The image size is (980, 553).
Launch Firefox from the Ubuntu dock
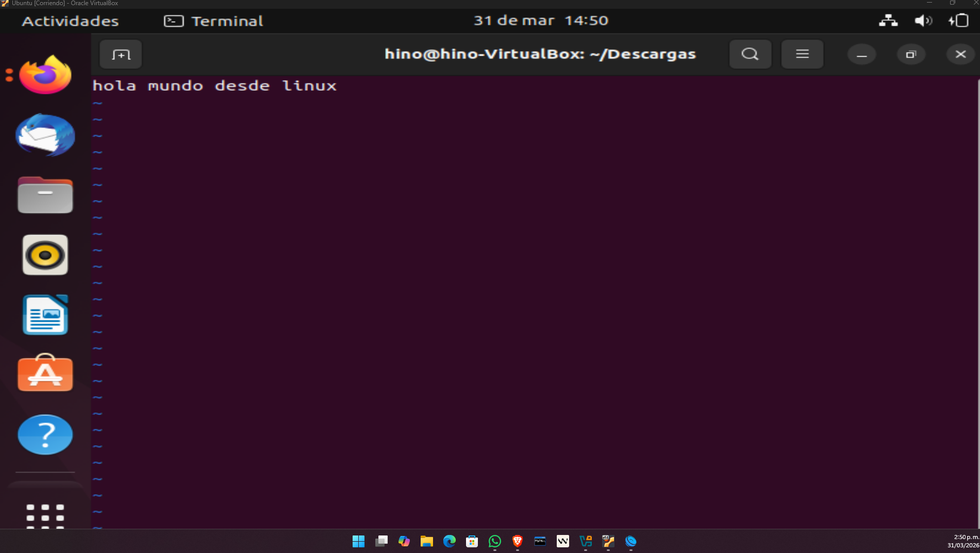click(45, 75)
